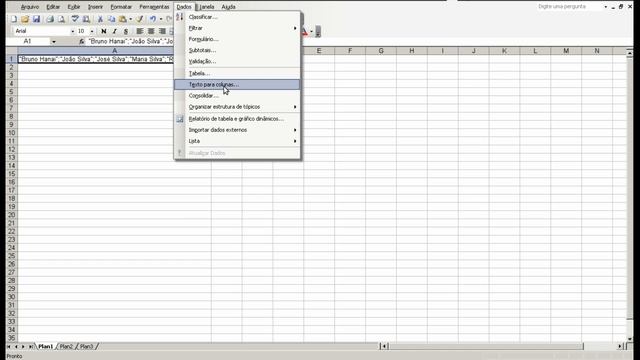
Task: Run the spelling check icon
Action: pyautogui.click(x=75, y=19)
